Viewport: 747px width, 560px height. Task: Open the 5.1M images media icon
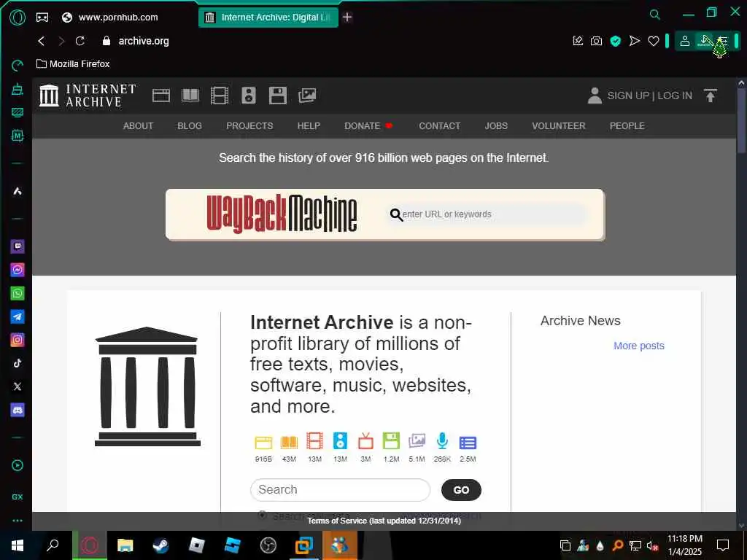pyautogui.click(x=417, y=441)
